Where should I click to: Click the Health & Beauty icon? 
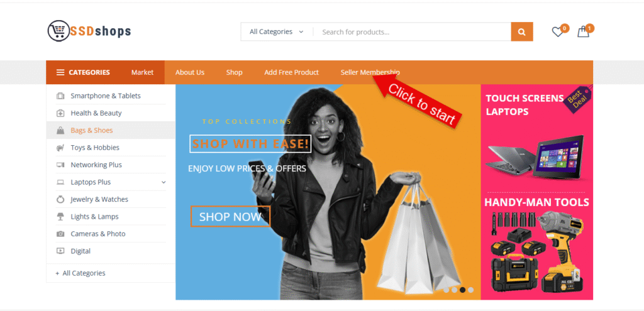60,113
